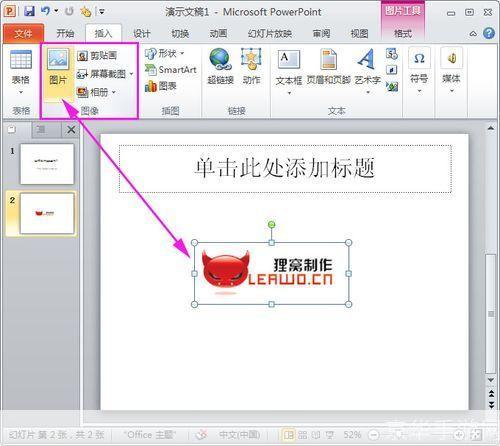Image resolution: width=500 pixels, height=446 pixels.
Task: Expand the 相册 dropdown arrow
Action: [114, 92]
